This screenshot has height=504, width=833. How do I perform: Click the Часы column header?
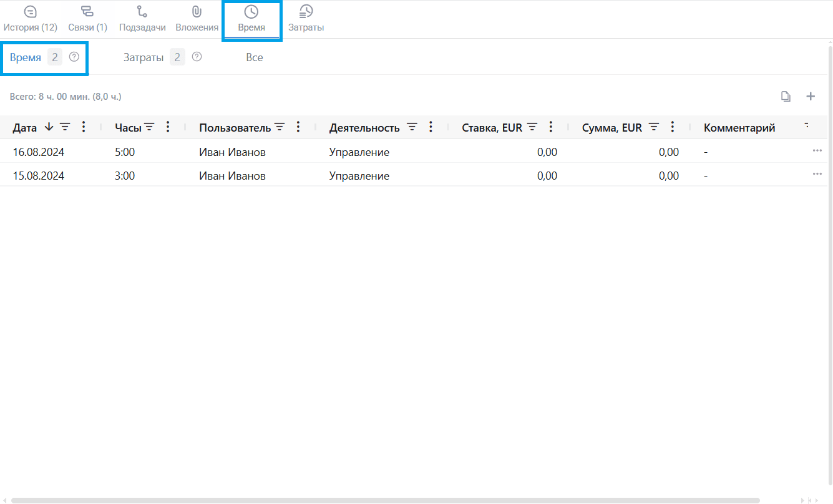coord(128,128)
